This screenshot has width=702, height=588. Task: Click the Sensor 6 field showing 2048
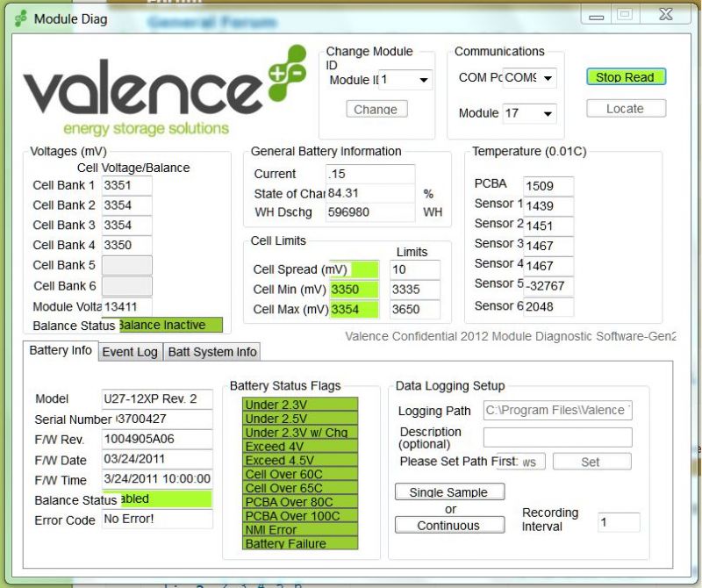(x=548, y=307)
